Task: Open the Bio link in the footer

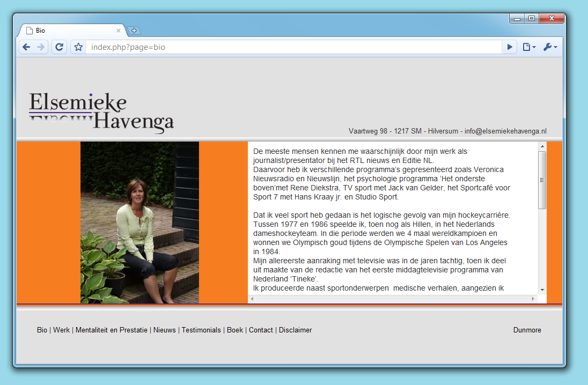Action: point(42,330)
